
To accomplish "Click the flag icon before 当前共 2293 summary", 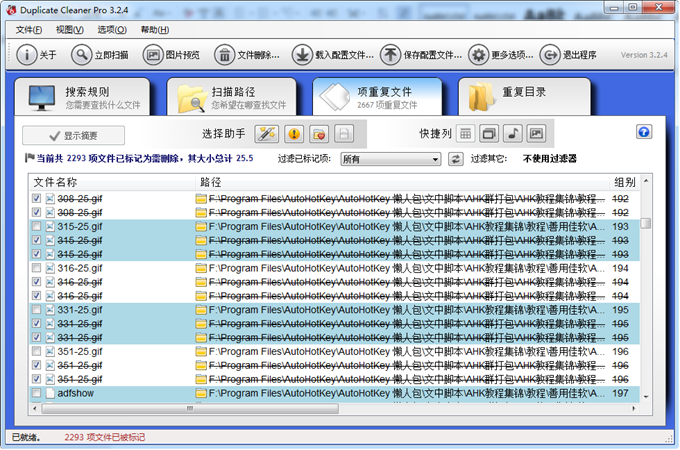I will coord(29,158).
